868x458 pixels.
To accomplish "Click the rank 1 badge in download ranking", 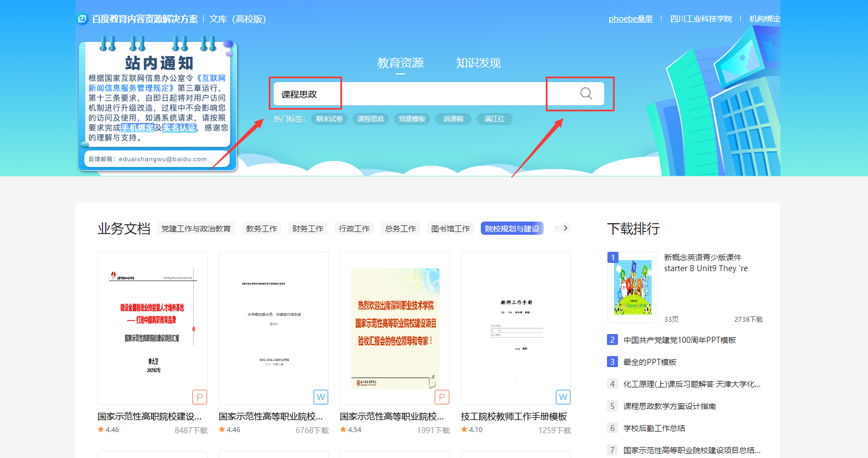I will pos(612,257).
